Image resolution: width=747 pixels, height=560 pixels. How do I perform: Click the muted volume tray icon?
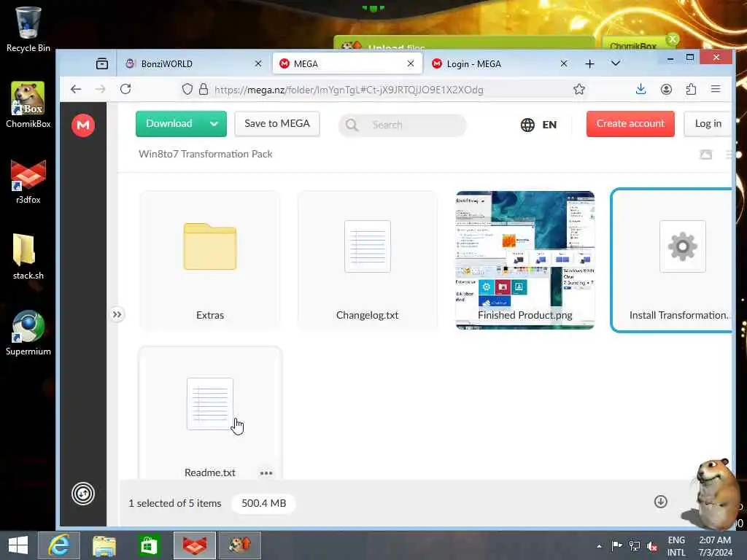coord(651,545)
